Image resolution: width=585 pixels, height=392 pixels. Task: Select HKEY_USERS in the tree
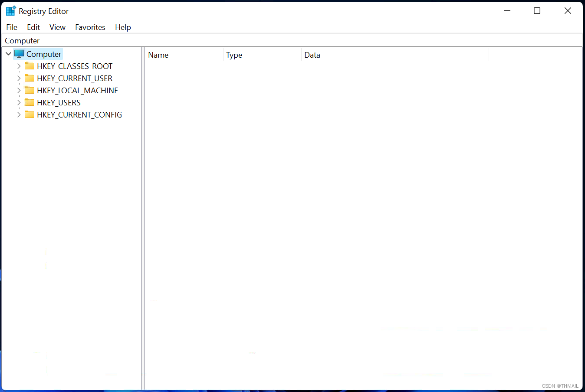pos(59,102)
